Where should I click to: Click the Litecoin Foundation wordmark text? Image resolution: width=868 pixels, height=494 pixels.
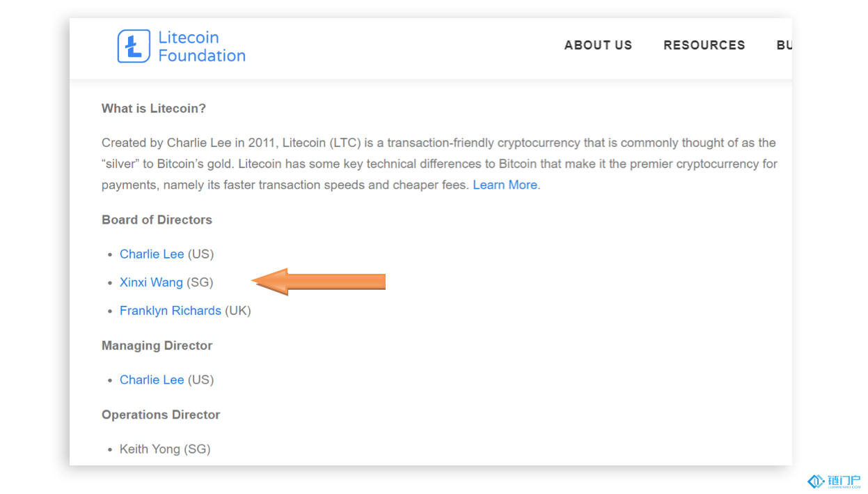coord(202,47)
